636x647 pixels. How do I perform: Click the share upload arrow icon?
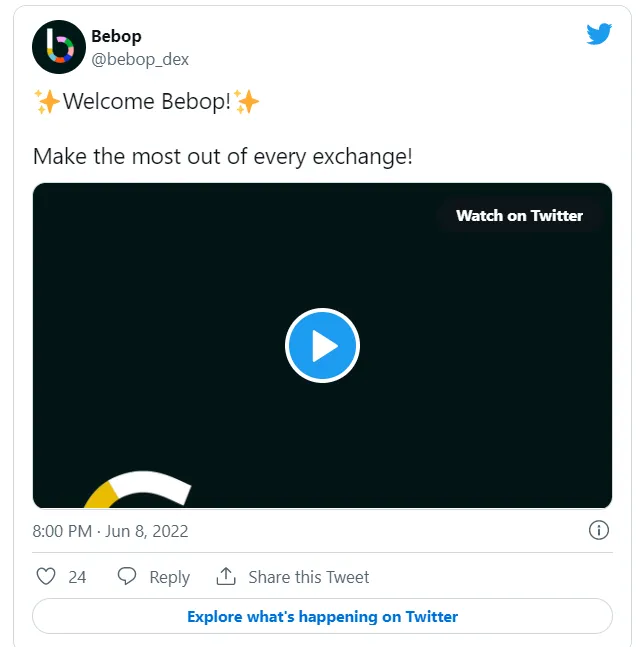[x=226, y=576]
